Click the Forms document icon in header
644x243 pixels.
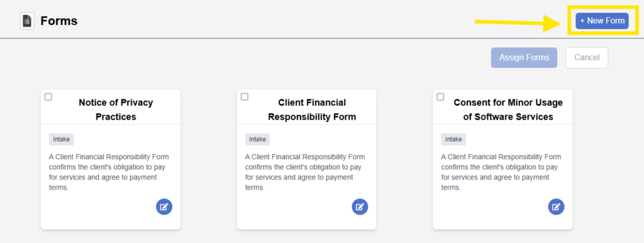click(27, 21)
